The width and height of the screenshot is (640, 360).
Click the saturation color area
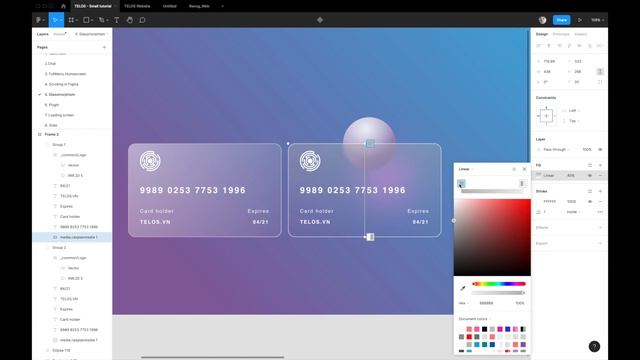pos(492,237)
